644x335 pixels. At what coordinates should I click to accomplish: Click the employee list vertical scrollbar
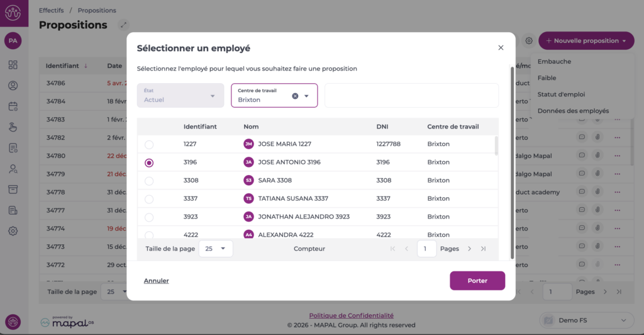pyautogui.click(x=496, y=146)
